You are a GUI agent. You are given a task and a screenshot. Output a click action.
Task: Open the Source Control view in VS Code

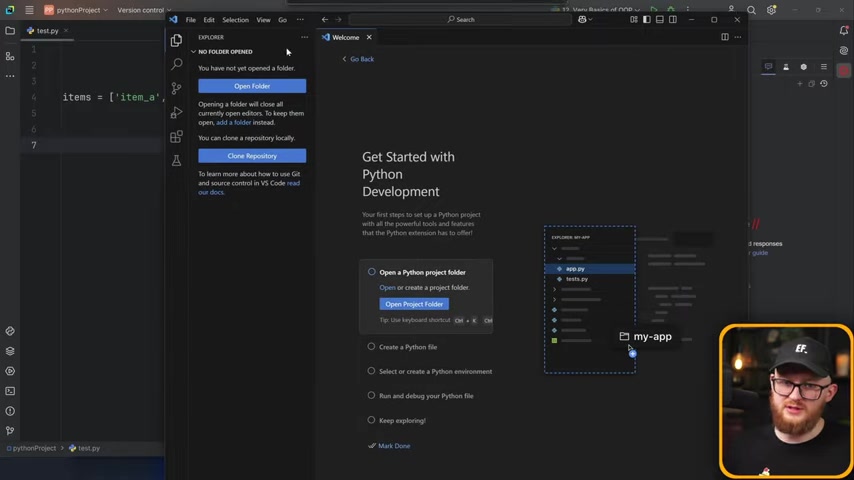(x=176, y=88)
